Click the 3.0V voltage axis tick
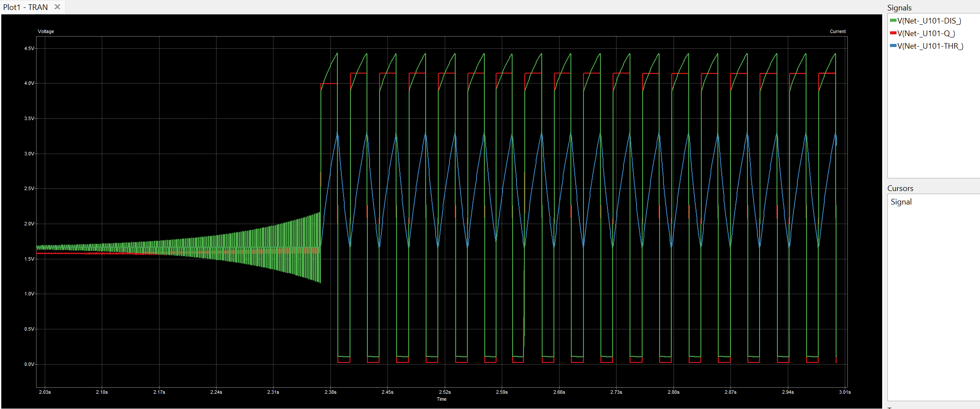The width and height of the screenshot is (980, 409). pyautogui.click(x=29, y=154)
